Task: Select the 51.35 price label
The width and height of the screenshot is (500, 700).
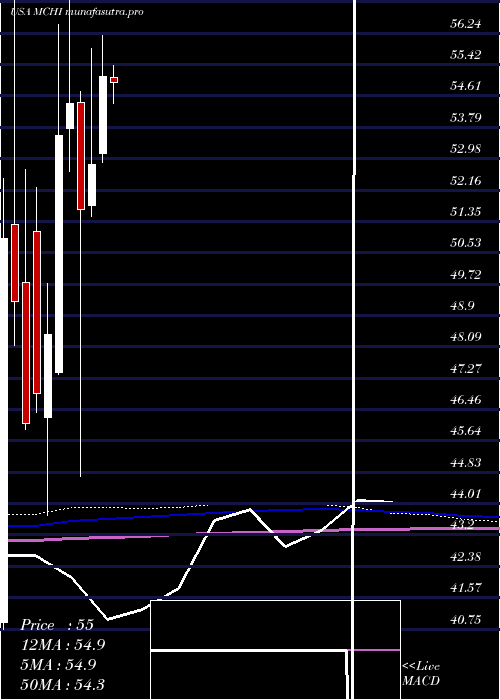Action: tap(466, 212)
